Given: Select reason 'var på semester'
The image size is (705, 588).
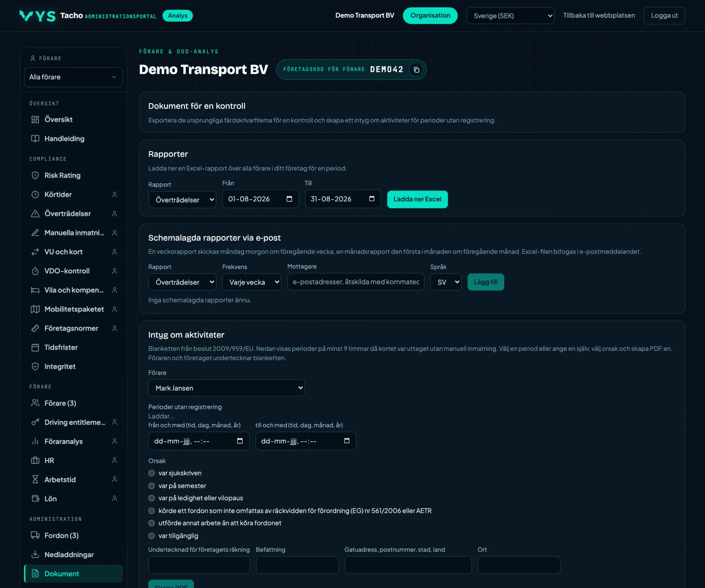Looking at the screenshot, I should [152, 486].
